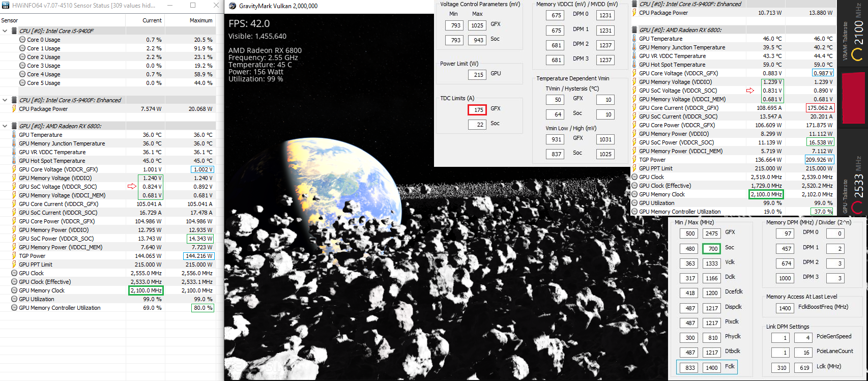Collapse the Intel Core i5-9400F: Enhanced group above CPU Package Power 7.574 W
Viewport: 868px width, 381px height.
(5, 100)
